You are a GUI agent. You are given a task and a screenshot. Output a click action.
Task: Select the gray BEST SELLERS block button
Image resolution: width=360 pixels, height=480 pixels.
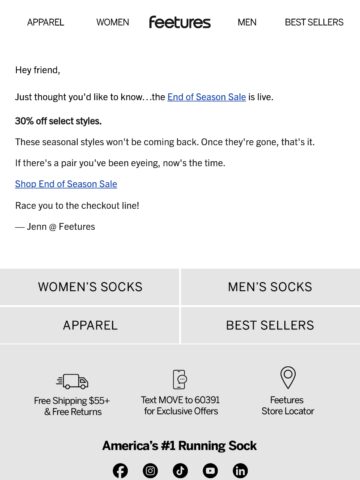coord(270,325)
